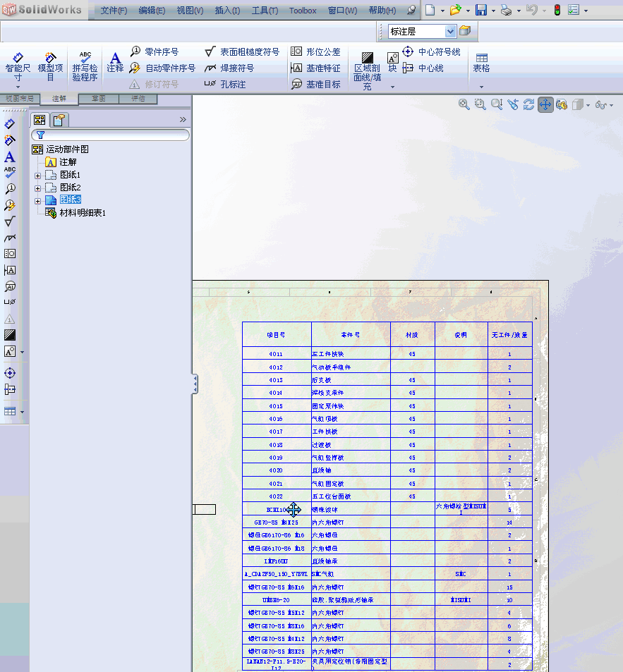Image resolution: width=623 pixels, height=672 pixels.
Task: Expand the panel chevron at top right
Action: 183,120
